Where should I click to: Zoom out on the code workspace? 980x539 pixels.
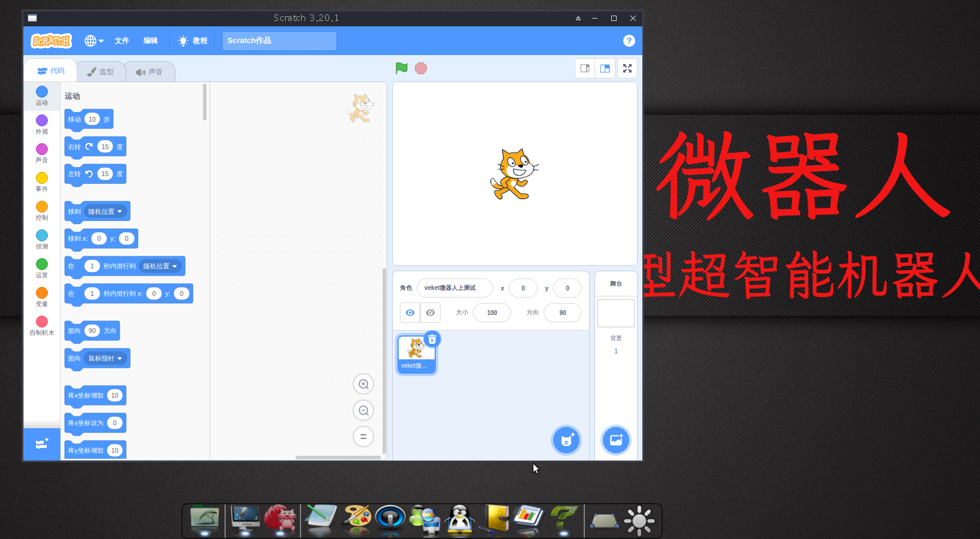point(363,410)
